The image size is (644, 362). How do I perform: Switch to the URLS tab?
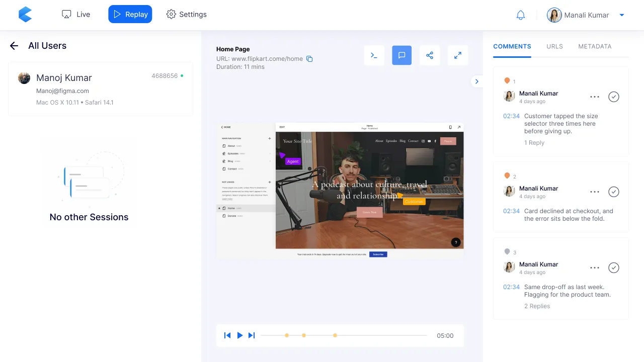point(554,46)
